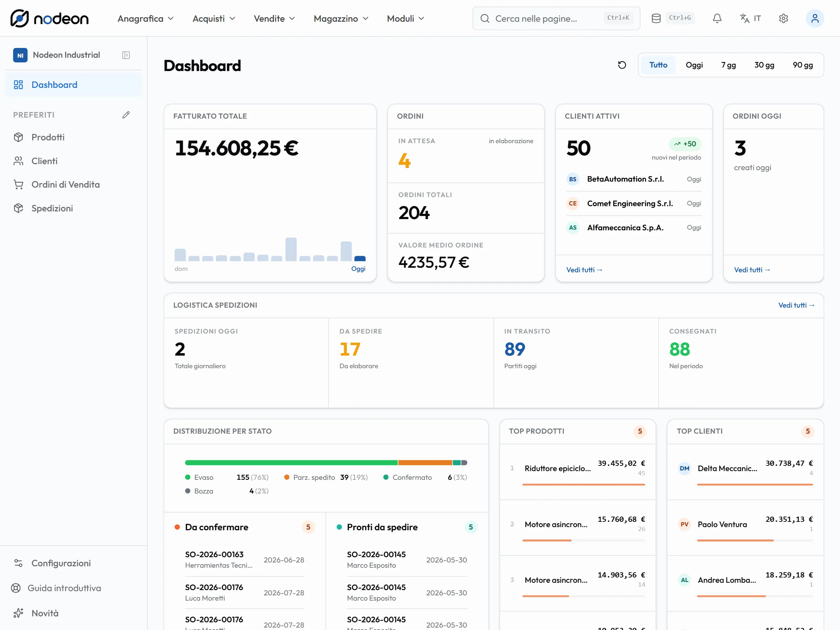
Task: Click Vedi tutti in Ordini Oggi card
Action: [x=752, y=270]
